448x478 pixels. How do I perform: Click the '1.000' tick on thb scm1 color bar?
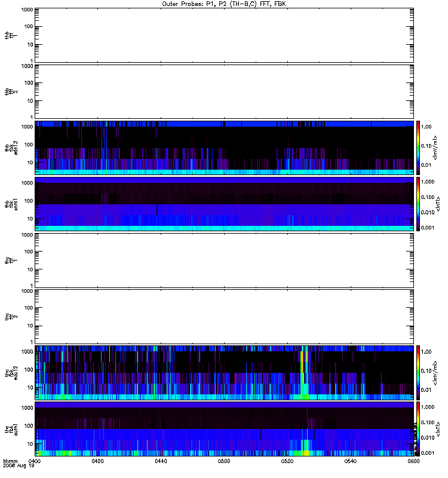point(427,182)
